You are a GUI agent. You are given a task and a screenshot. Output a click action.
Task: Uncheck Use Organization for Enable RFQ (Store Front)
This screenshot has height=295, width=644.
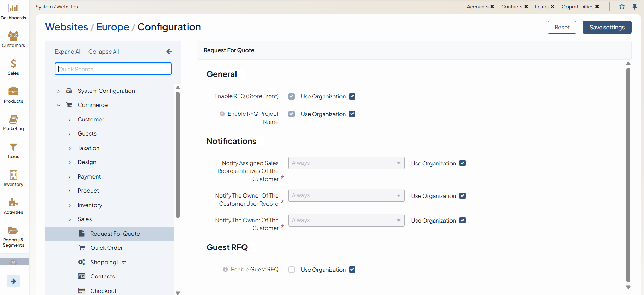(352, 96)
